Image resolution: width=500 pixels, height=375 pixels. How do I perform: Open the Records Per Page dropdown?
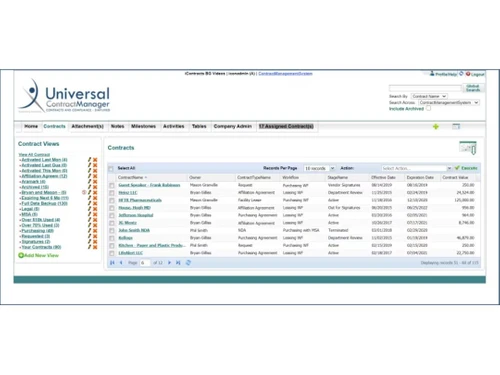pos(319,168)
